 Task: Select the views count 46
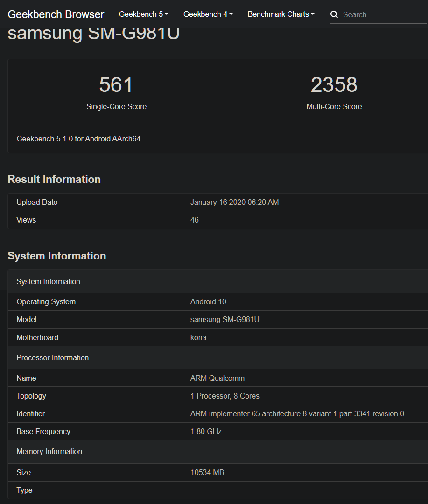(x=195, y=220)
